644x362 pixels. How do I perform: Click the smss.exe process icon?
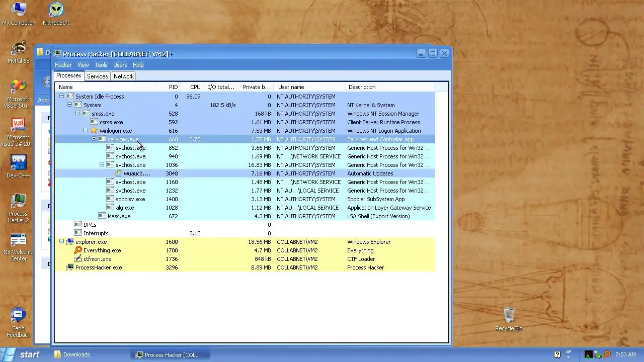pos(86,114)
